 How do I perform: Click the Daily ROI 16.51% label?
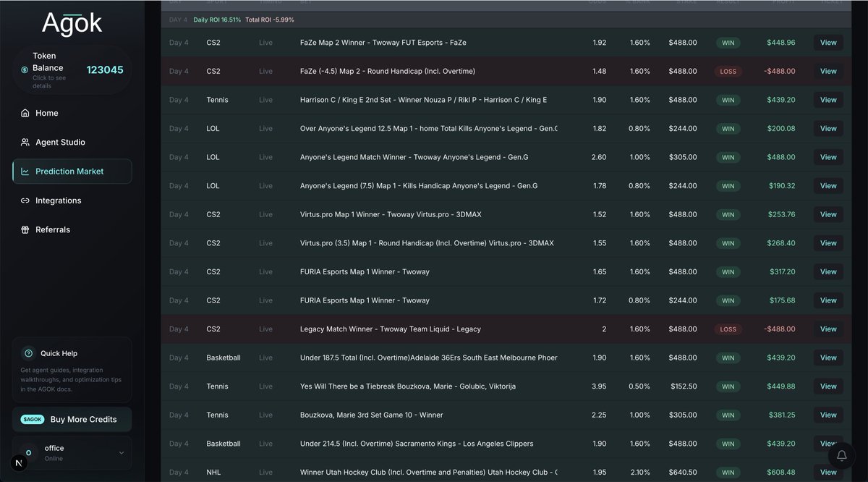tap(217, 20)
